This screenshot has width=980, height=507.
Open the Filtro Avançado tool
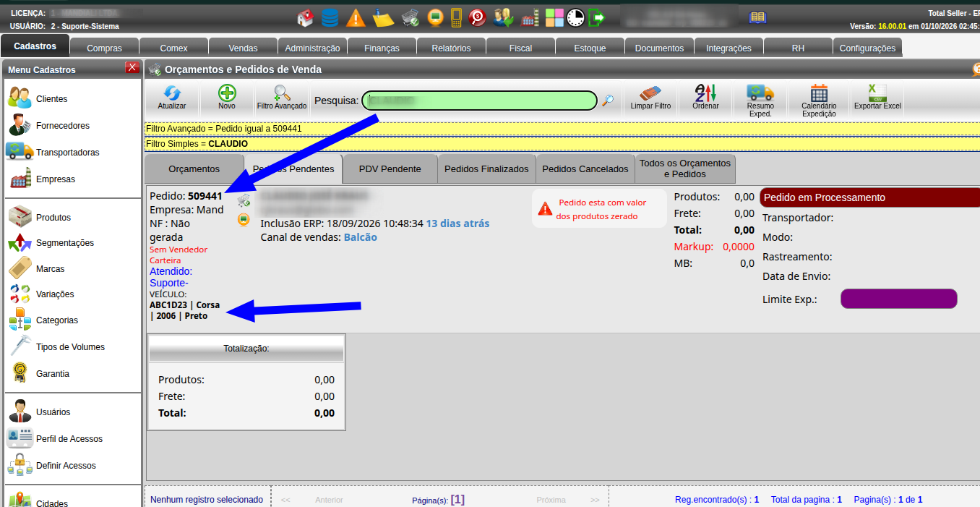point(282,97)
